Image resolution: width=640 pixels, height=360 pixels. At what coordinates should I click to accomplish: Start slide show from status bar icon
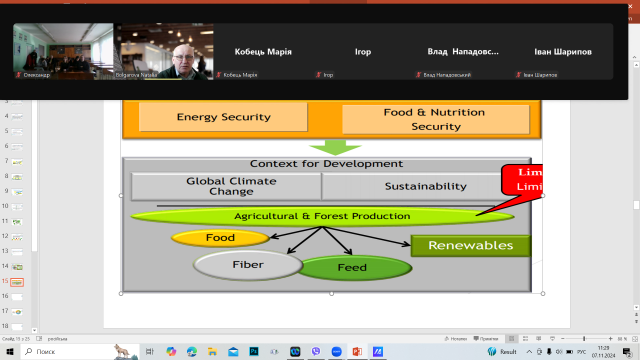coord(552,339)
